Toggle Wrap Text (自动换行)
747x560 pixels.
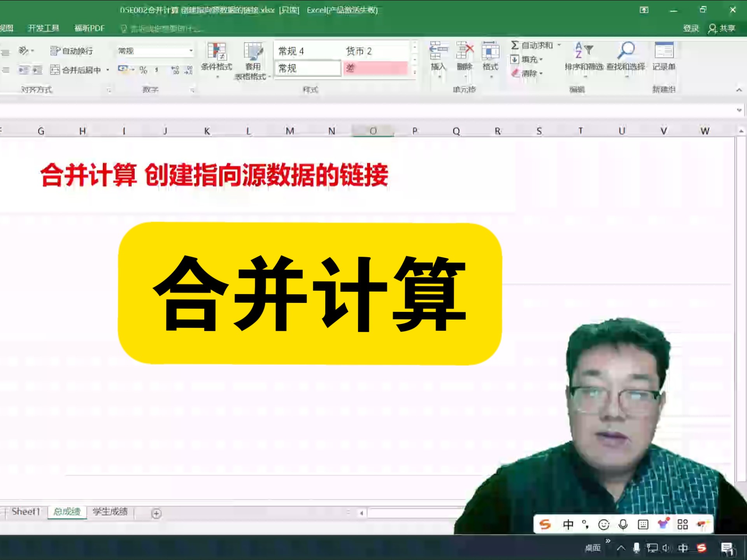point(72,51)
